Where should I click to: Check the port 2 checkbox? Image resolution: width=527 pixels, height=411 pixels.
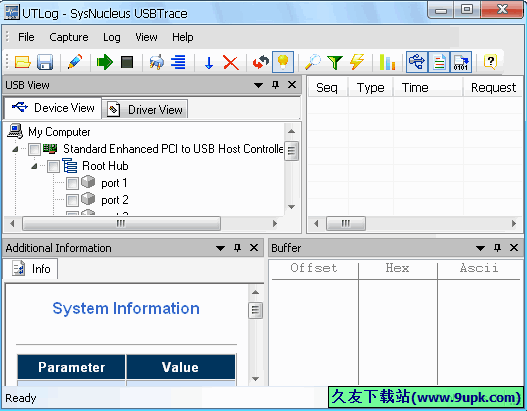click(x=72, y=200)
